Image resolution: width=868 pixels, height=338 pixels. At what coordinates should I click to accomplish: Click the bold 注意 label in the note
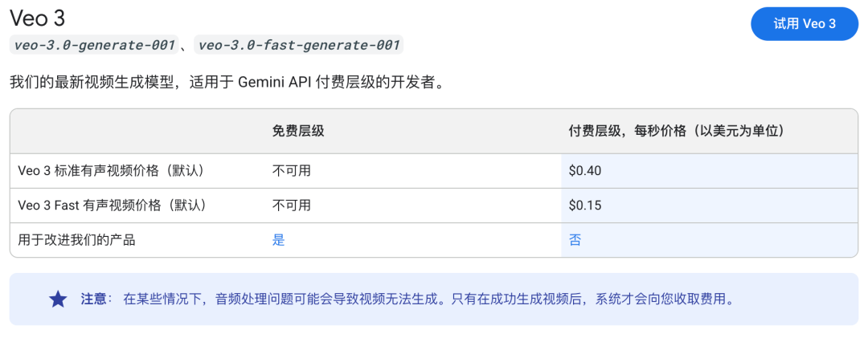[x=93, y=299]
